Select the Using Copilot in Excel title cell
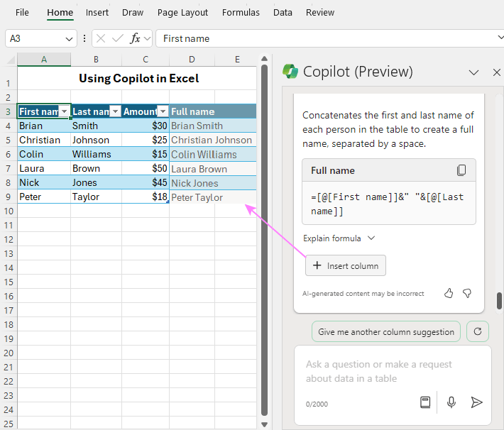Viewport: 504px width, 430px height. (x=137, y=79)
